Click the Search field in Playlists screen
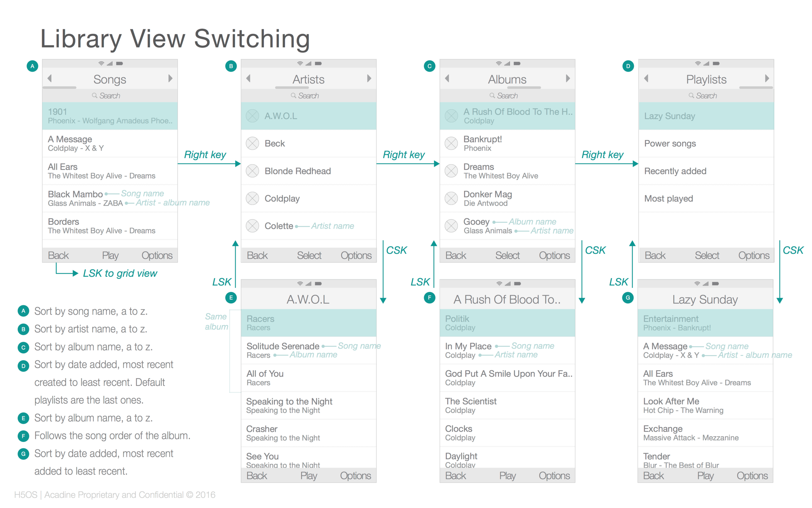 706,96
